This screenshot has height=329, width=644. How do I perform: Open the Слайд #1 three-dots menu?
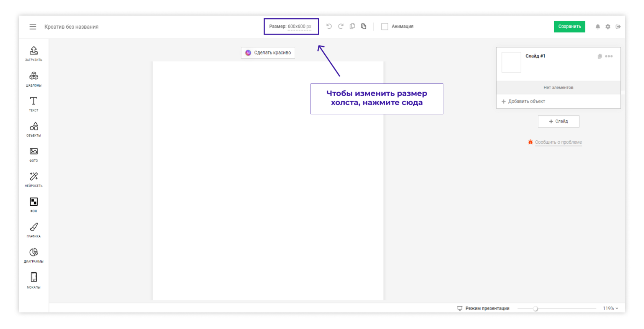(609, 56)
